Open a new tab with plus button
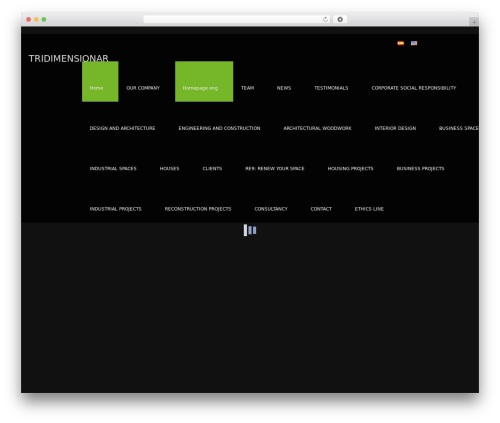500x423 pixels. (474, 22)
